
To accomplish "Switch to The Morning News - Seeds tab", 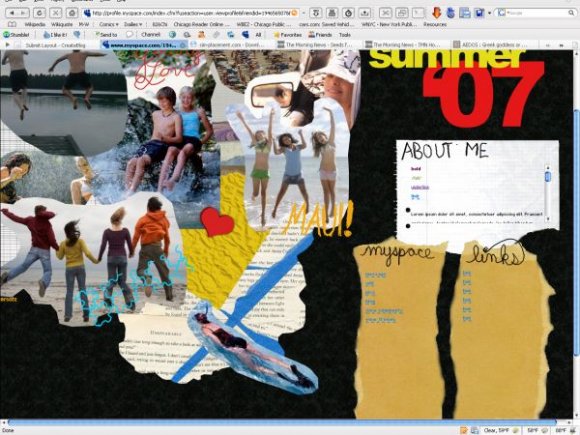I will click(319, 45).
